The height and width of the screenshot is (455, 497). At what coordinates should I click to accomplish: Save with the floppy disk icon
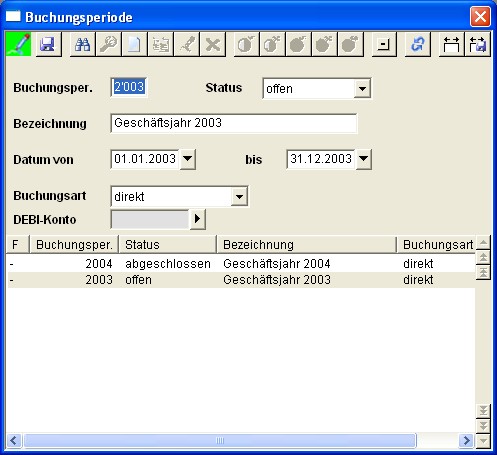point(48,44)
